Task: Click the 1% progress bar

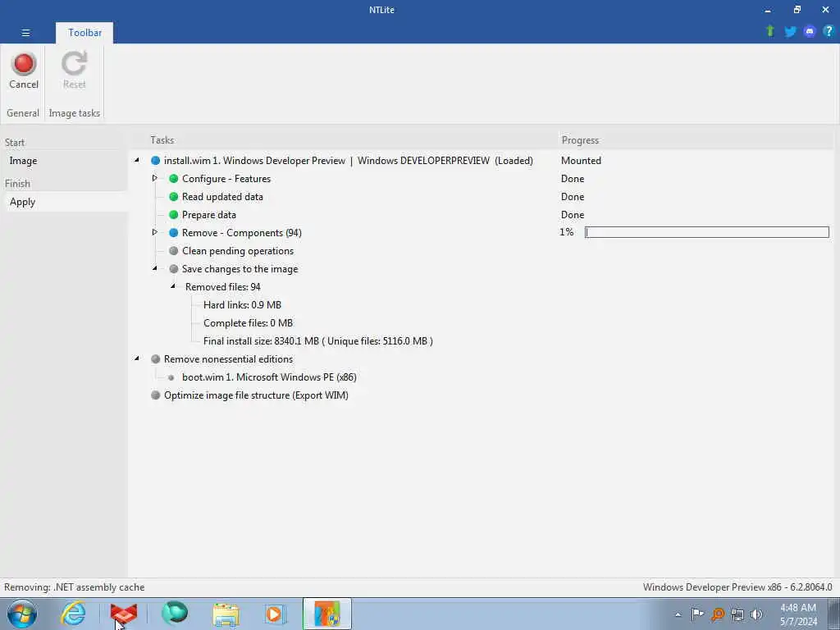Action: coord(706,232)
